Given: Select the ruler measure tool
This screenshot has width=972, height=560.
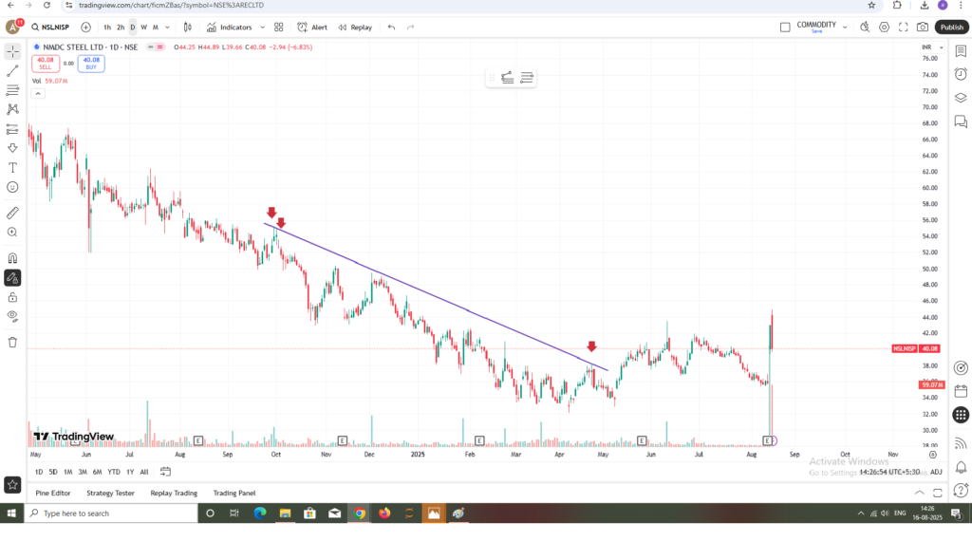Looking at the screenshot, I should pyautogui.click(x=12, y=213).
